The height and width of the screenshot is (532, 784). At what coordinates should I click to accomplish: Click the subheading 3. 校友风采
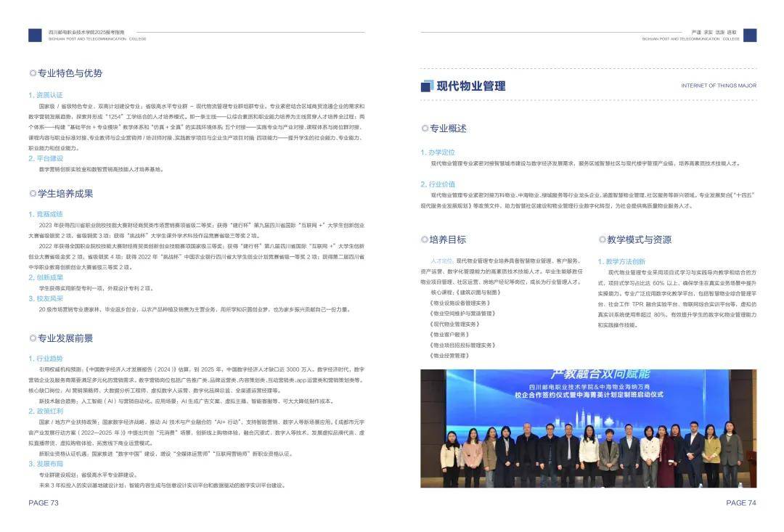(x=46, y=298)
